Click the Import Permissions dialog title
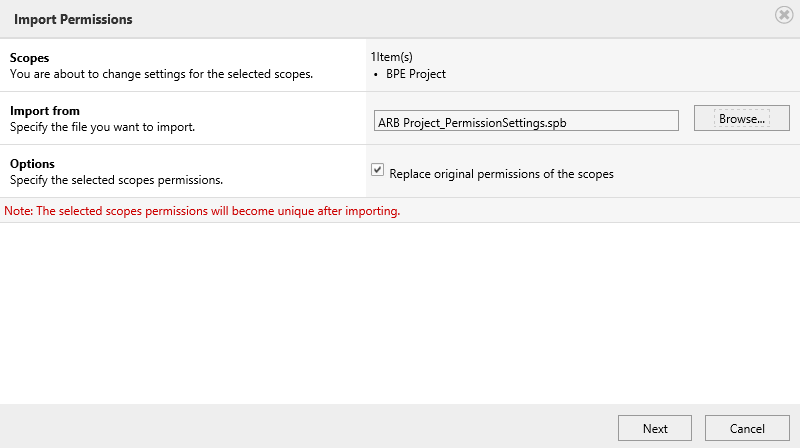This screenshot has width=800, height=448. tap(73, 19)
